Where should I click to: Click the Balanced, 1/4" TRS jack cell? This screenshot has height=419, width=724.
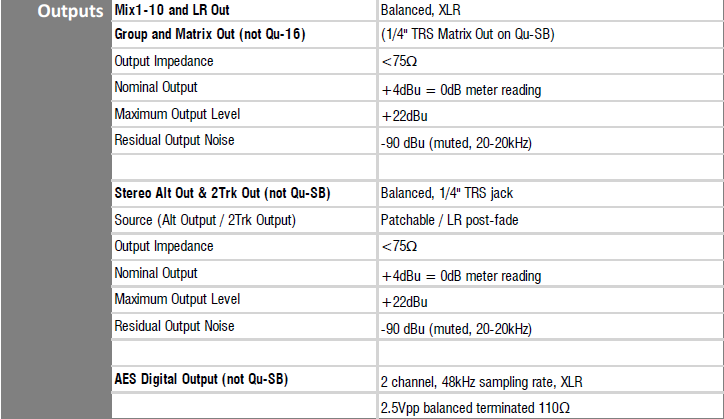(x=447, y=193)
